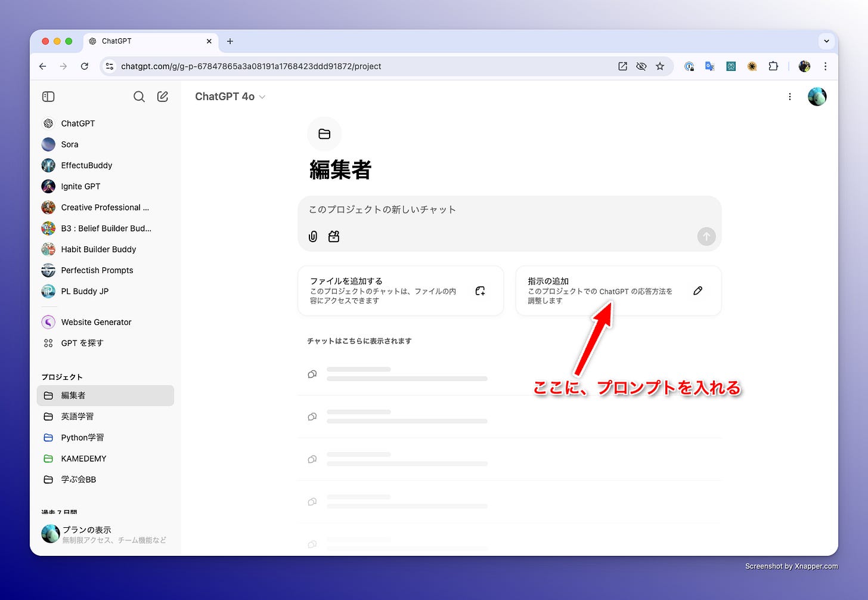868x600 pixels.
Task: Select the Python学習 project folder
Action: [x=106, y=437]
